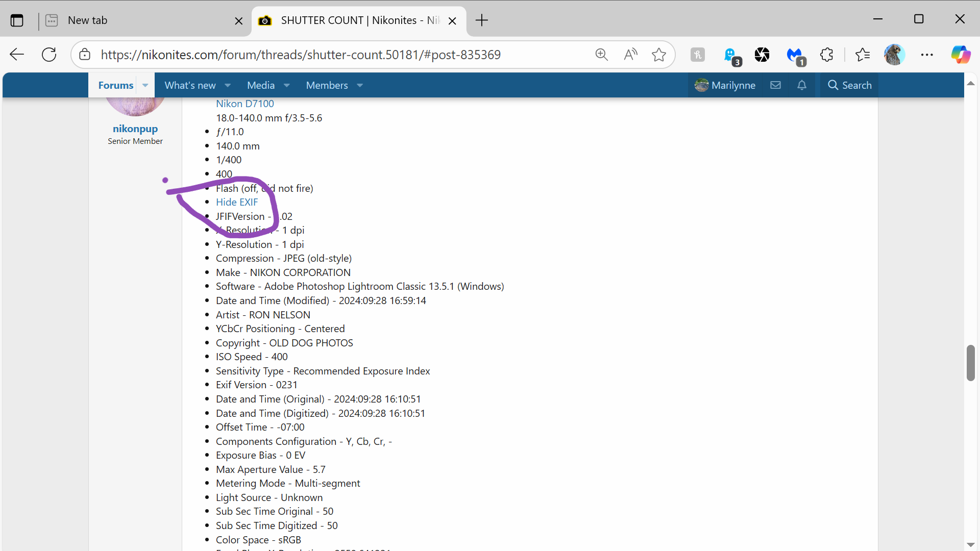
Task: Open the Media menu item
Action: tap(260, 85)
